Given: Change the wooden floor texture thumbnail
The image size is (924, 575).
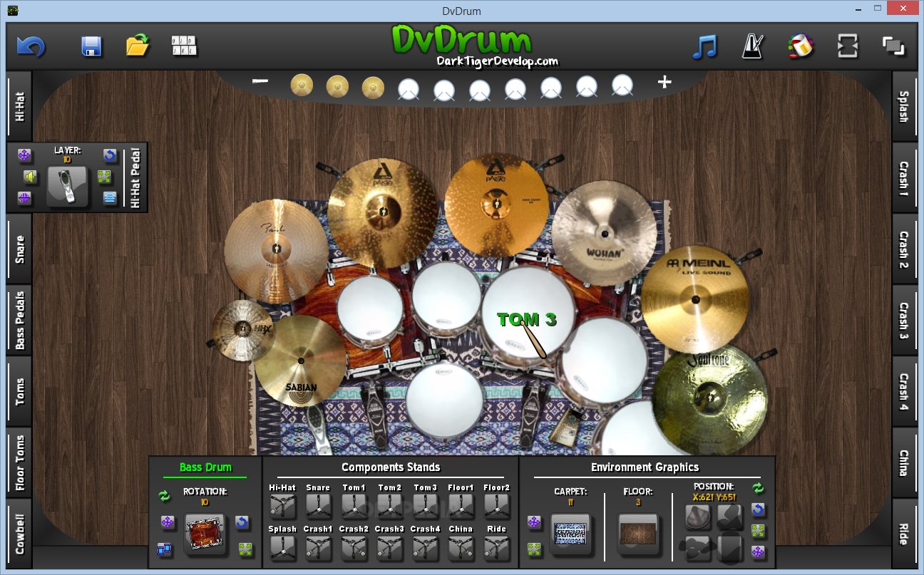Looking at the screenshot, I should [x=638, y=534].
